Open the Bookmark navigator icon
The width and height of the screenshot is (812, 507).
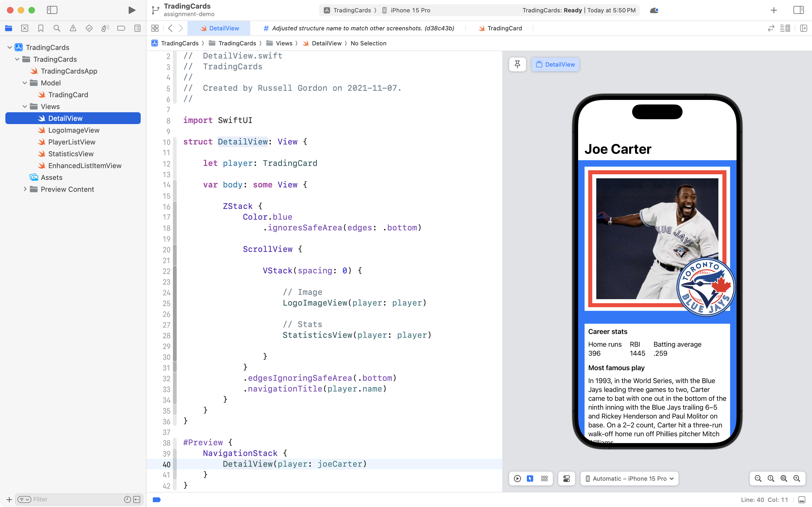[41, 28]
